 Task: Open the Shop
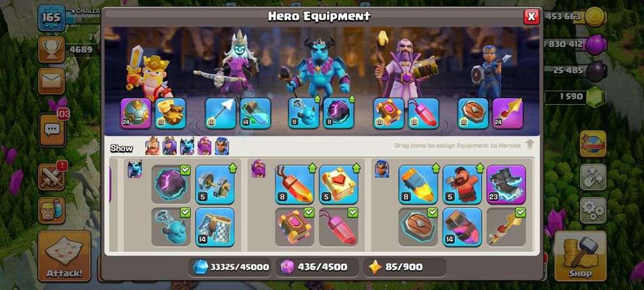[x=580, y=256]
